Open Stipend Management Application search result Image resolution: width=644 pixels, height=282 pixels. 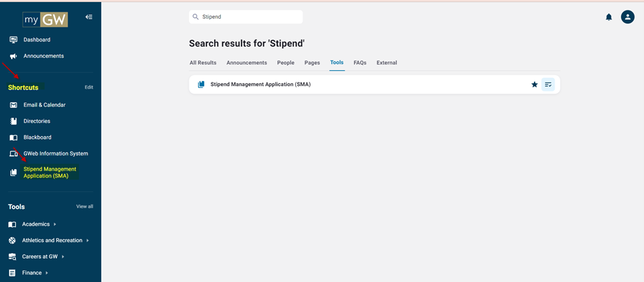[x=260, y=85]
